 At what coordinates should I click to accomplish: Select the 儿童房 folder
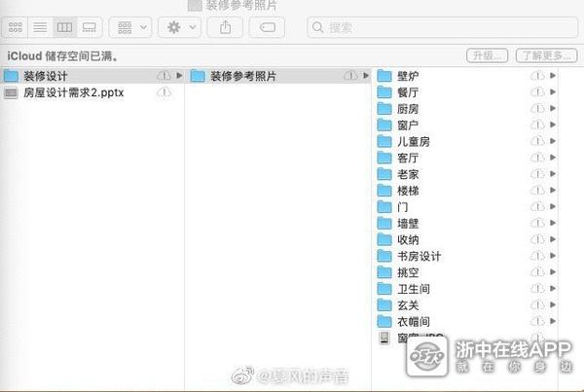point(413,142)
